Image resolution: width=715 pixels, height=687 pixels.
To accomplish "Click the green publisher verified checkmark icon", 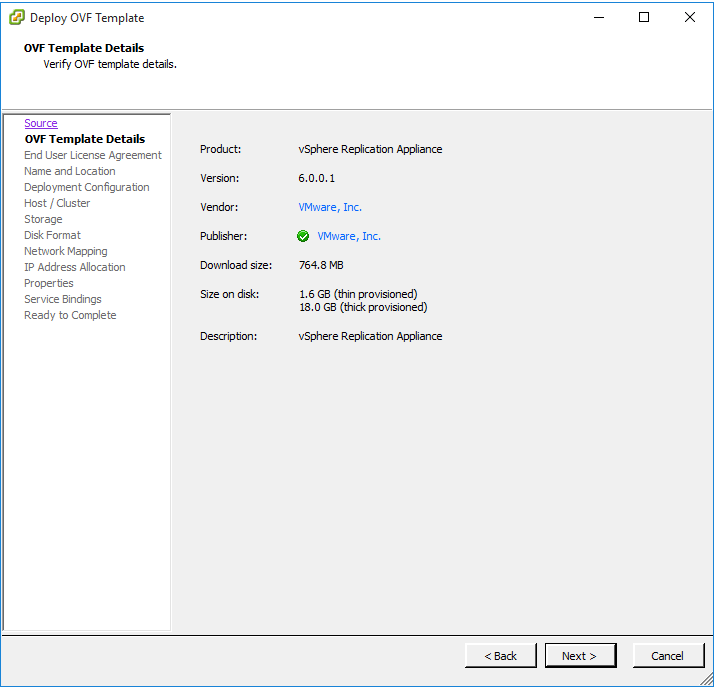I will point(303,236).
